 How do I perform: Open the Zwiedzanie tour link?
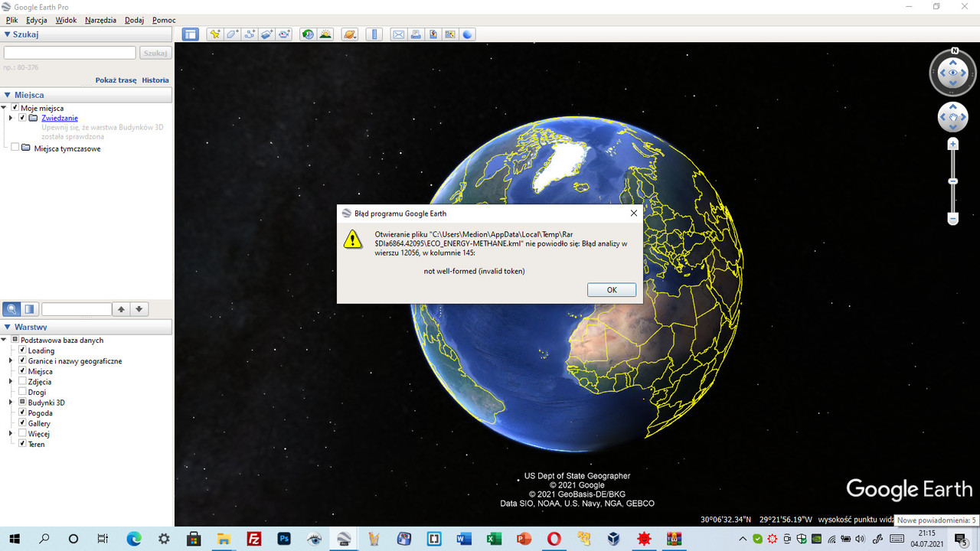pyautogui.click(x=60, y=118)
